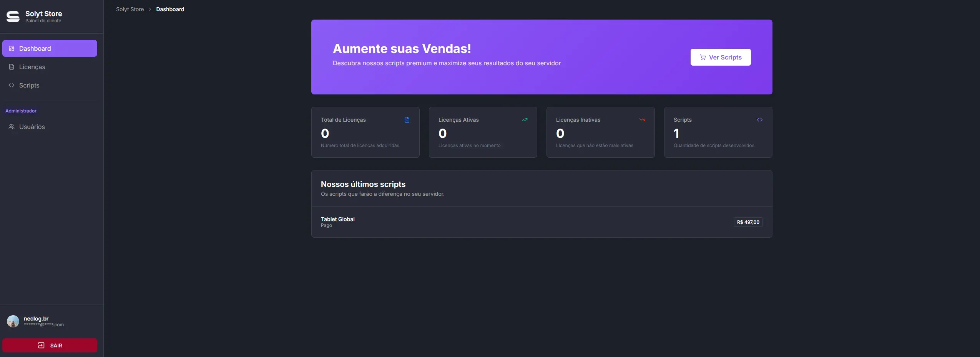Click the nedlog.br user avatar

pyautogui.click(x=13, y=321)
